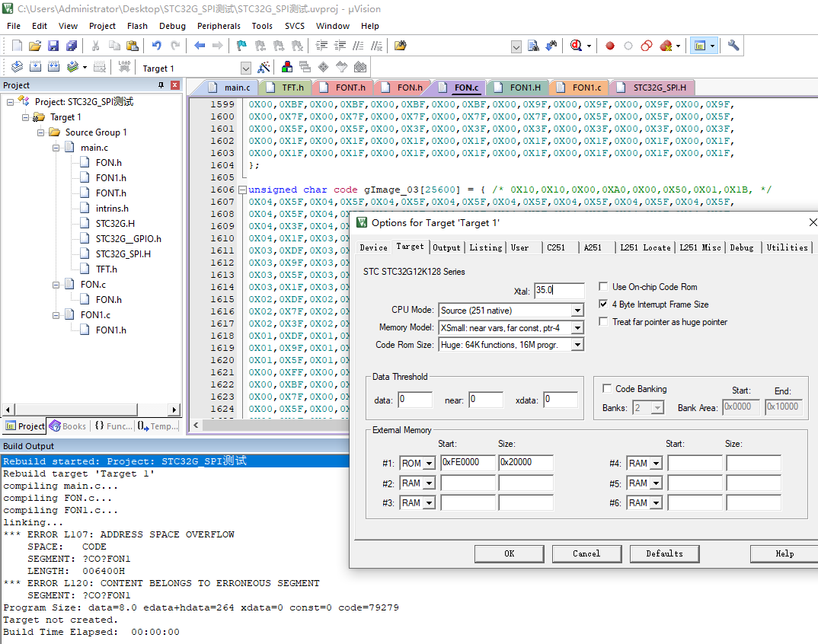Open external memory #2 RAM type dropdown
Image resolution: width=818 pixels, height=644 pixels.
coord(429,483)
